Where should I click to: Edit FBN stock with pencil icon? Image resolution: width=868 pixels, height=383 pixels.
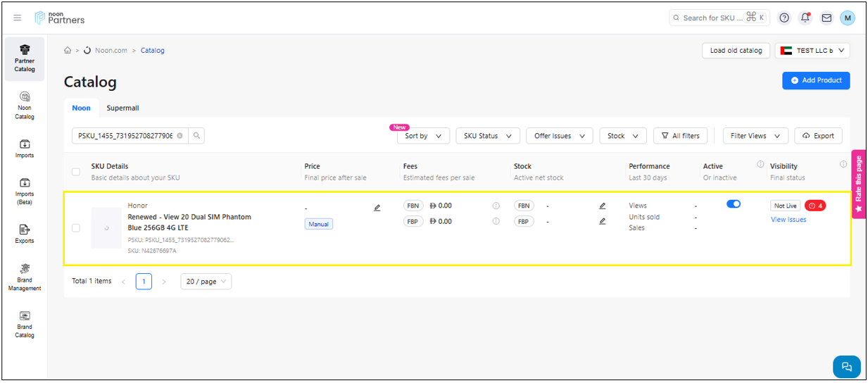click(x=603, y=206)
